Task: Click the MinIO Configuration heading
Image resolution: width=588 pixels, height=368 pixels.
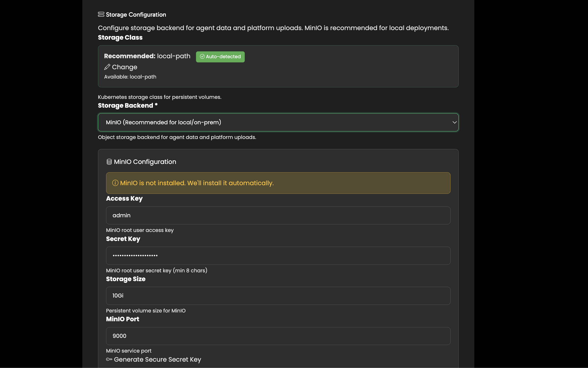Action: 145,162
